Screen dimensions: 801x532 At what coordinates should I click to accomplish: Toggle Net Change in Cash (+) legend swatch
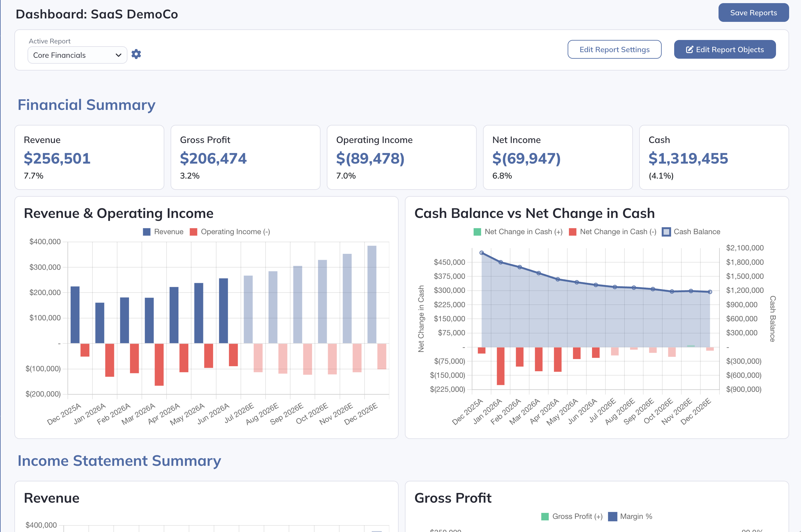pos(477,232)
